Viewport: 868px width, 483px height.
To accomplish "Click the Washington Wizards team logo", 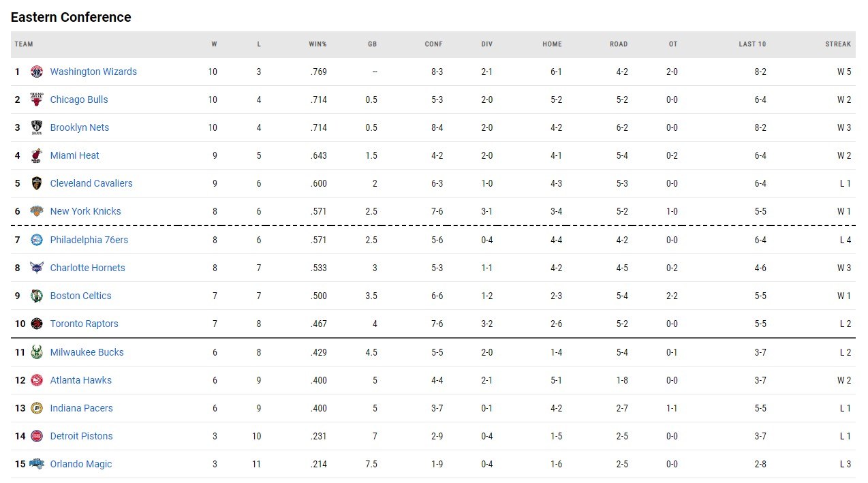I will (x=37, y=72).
